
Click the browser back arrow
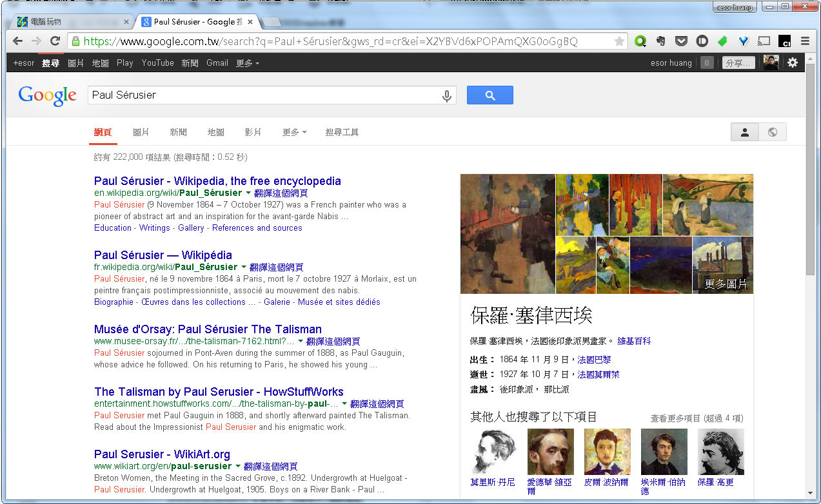click(x=17, y=41)
